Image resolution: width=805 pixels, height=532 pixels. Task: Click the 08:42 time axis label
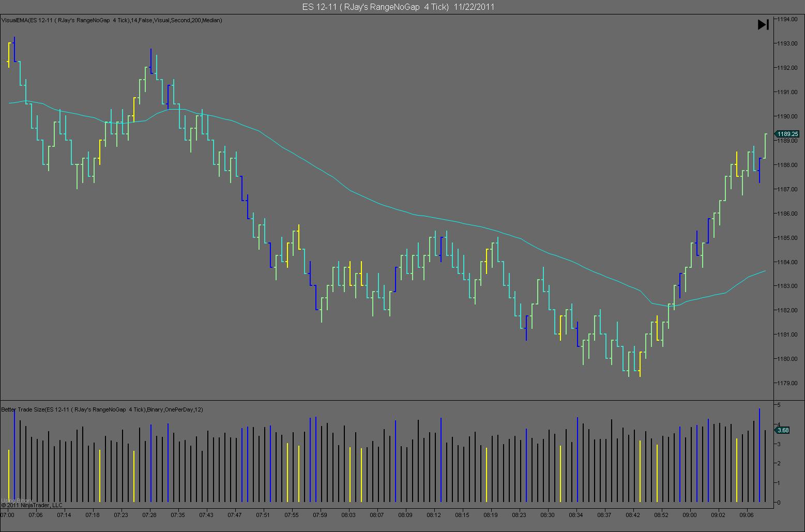(633, 515)
